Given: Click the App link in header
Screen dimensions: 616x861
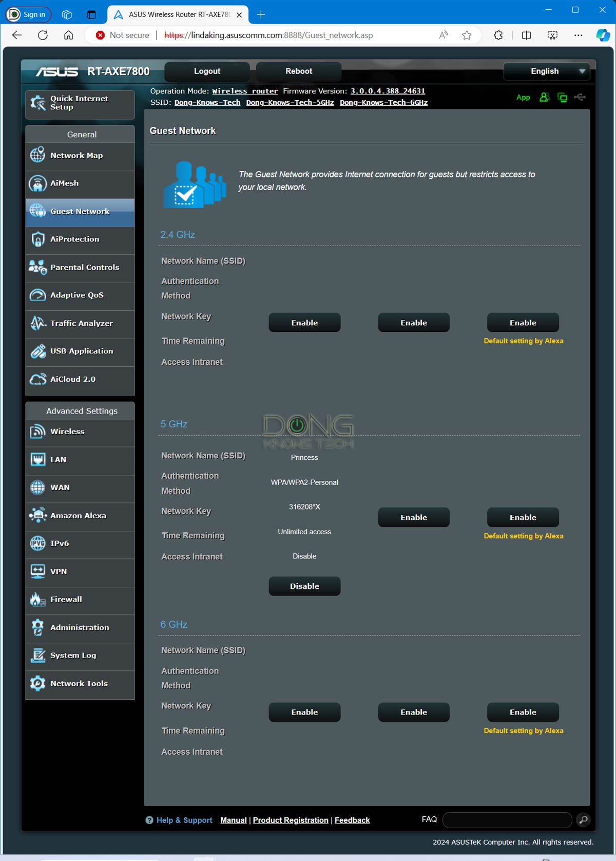Looking at the screenshot, I should click(x=523, y=97).
